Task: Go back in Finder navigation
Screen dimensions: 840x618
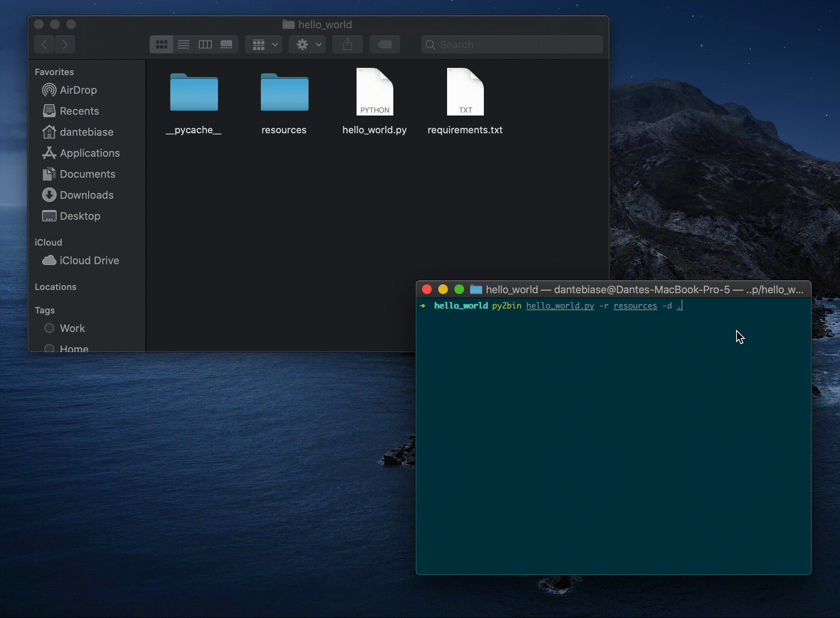Action: click(x=44, y=44)
